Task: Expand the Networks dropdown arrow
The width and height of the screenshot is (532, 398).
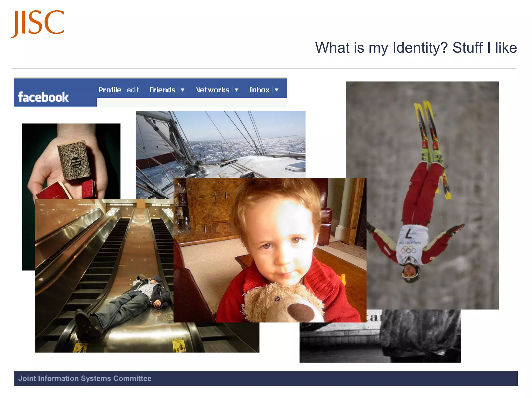Action: [236, 90]
